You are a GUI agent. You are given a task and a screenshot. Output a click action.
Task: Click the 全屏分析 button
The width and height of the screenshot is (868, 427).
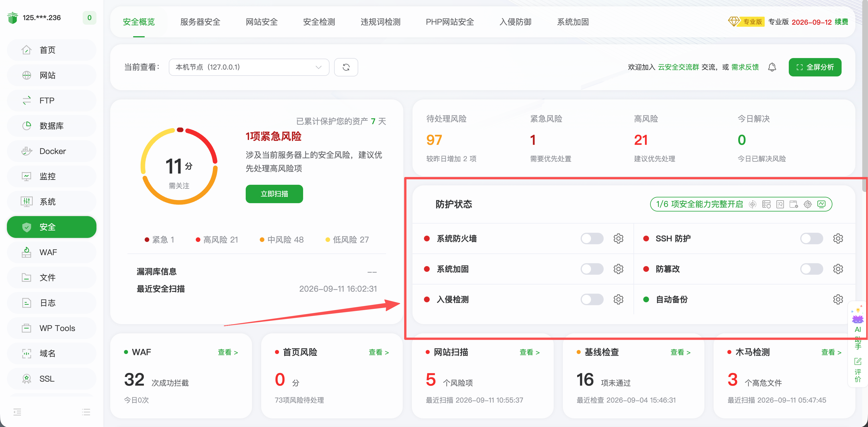point(815,67)
